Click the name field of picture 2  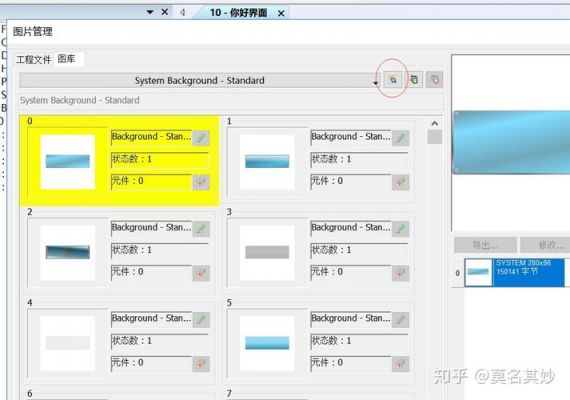(x=151, y=228)
